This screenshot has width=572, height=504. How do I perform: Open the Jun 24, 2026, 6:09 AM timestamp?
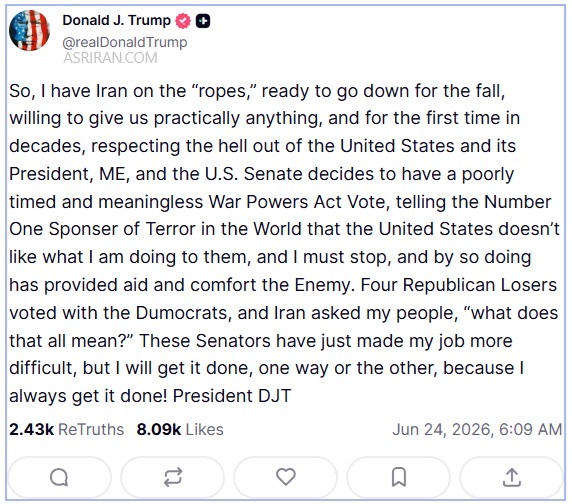[x=477, y=430]
